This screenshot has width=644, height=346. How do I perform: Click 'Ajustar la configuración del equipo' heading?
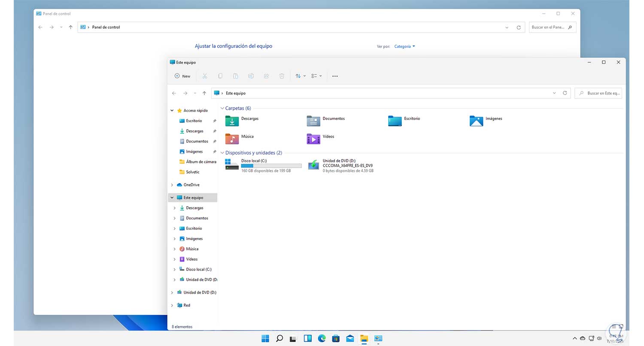coord(234,46)
